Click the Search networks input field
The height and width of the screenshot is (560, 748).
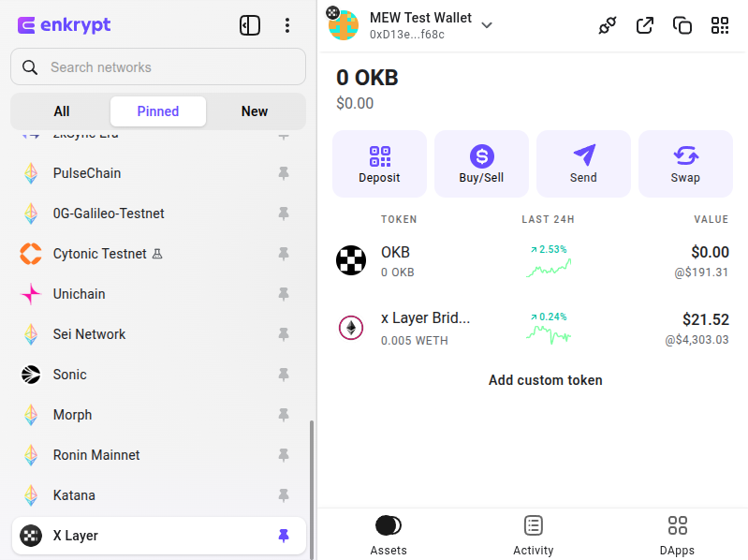click(169, 67)
